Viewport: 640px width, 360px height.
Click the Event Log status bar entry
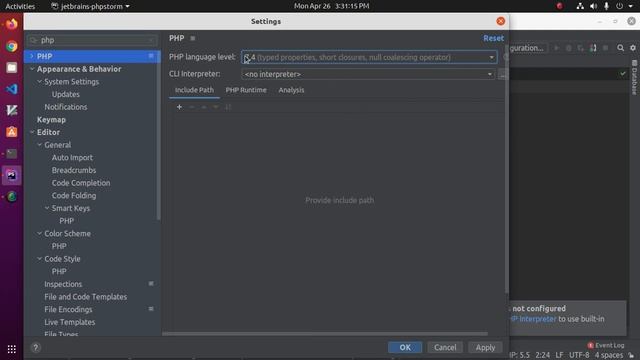606,345
